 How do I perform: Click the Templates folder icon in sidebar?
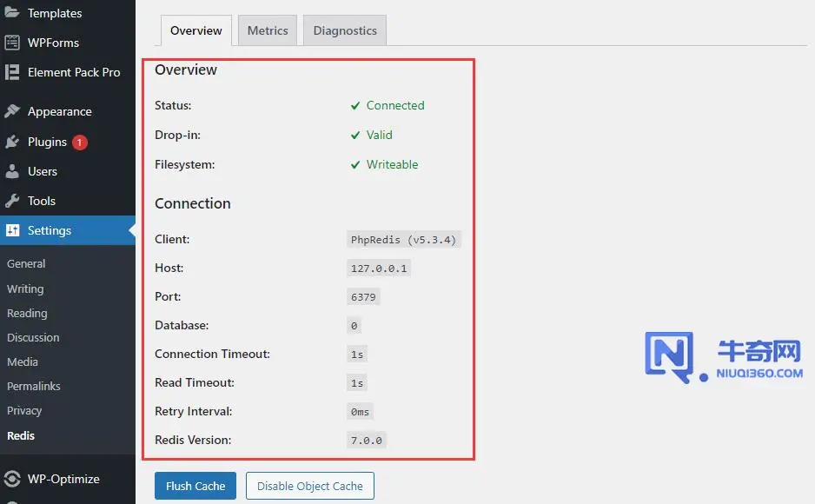pos(11,12)
